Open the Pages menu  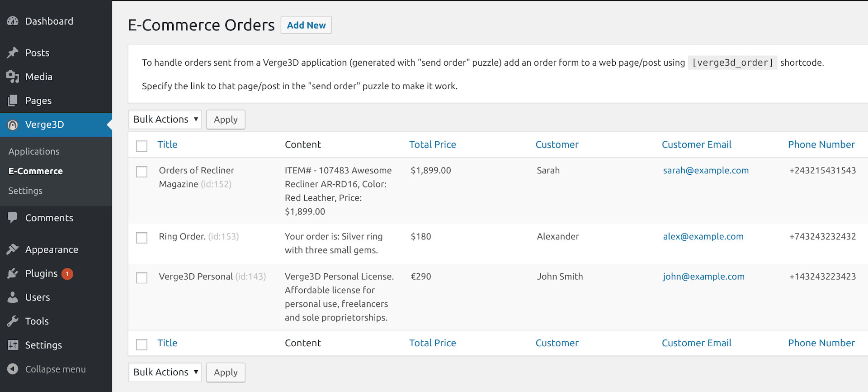pos(38,100)
